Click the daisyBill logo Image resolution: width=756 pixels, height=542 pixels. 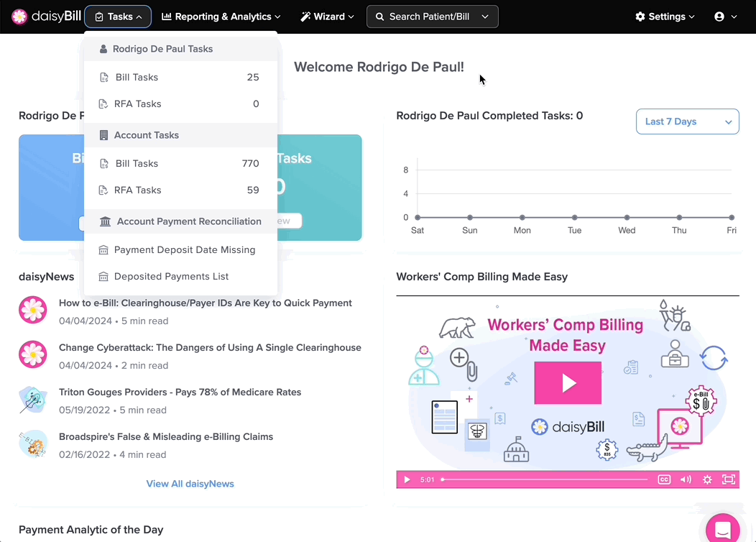click(45, 17)
